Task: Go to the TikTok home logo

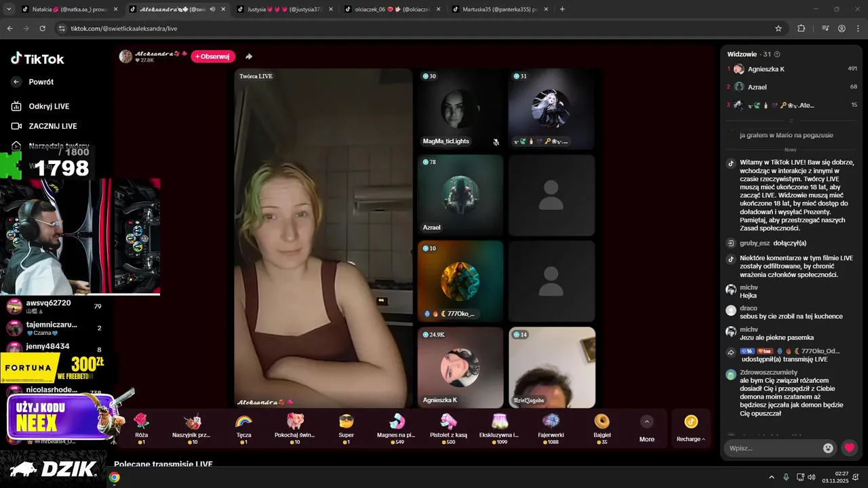Action: coord(37,59)
